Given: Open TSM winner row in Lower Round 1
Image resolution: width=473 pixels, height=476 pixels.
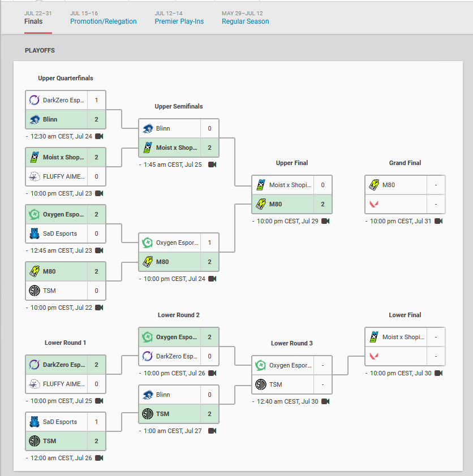Looking at the screenshot, I should tap(66, 441).
